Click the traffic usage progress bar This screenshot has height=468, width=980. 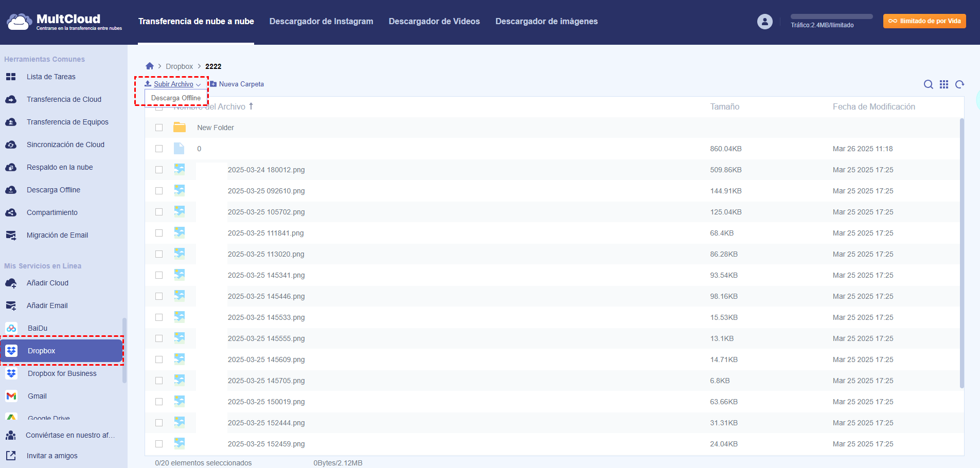click(832, 16)
